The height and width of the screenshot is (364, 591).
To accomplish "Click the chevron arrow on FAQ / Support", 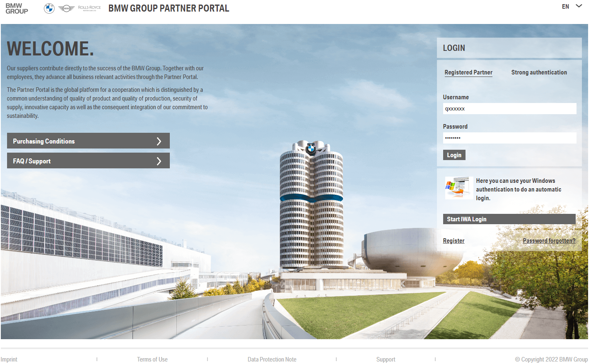I will [x=159, y=161].
